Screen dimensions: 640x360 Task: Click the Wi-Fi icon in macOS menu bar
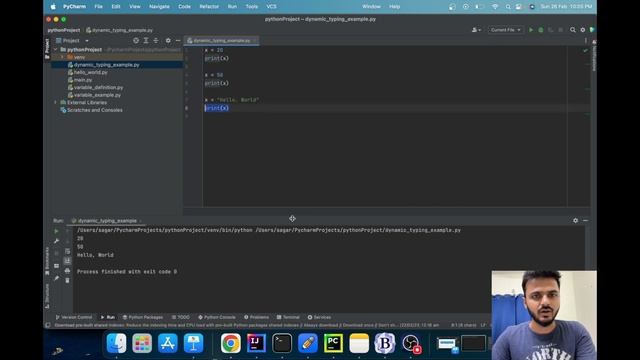pos(495,7)
